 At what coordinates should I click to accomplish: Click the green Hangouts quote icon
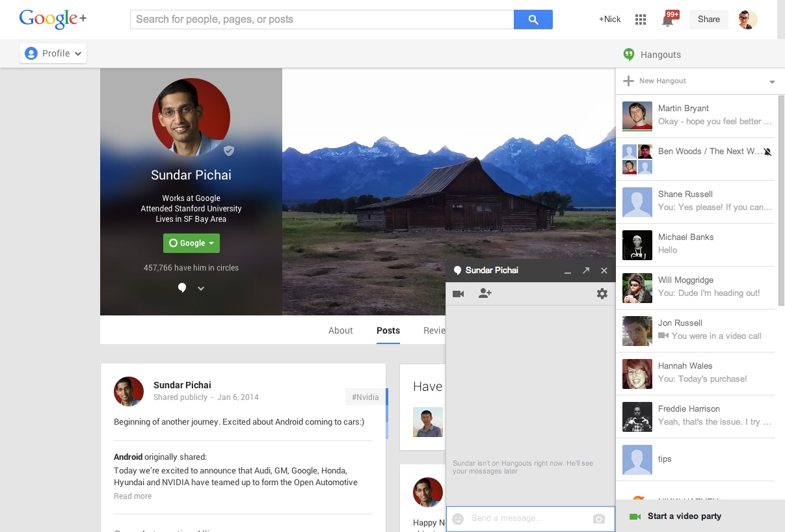[x=628, y=55]
